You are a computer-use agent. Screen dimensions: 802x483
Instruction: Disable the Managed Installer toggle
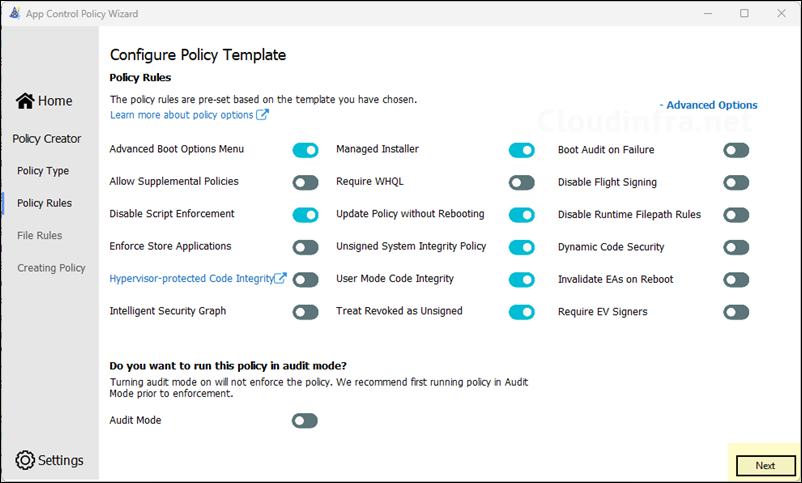coord(521,150)
